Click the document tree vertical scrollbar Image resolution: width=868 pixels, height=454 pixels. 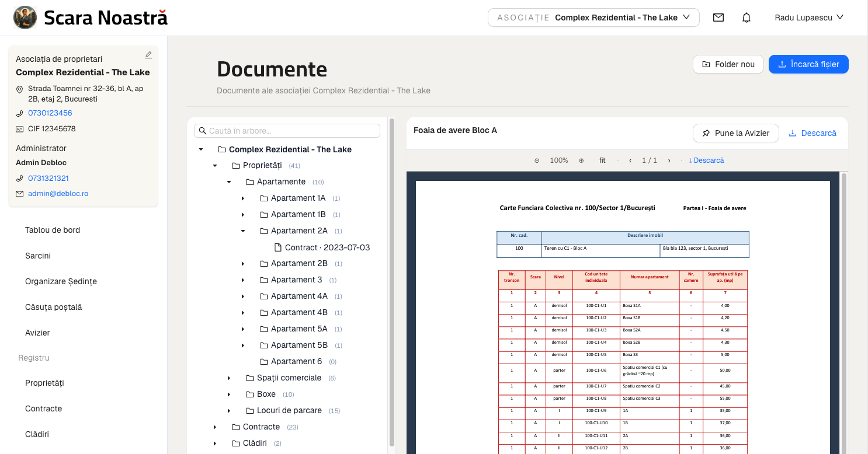click(392, 283)
